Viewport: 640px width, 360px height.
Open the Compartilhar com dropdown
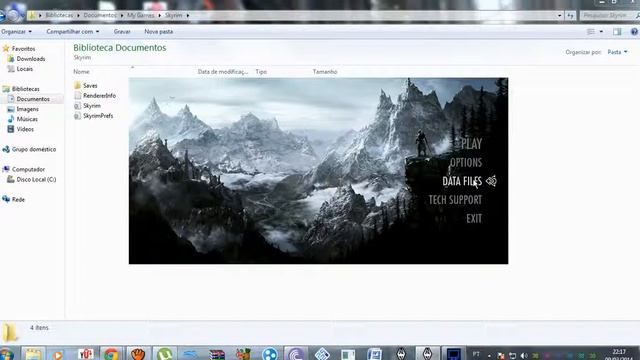coord(72,31)
